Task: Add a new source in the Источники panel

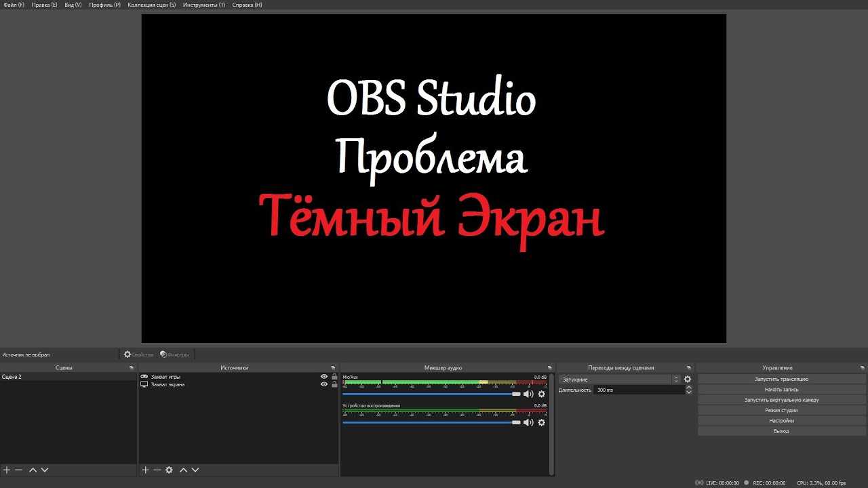Action: [145, 470]
